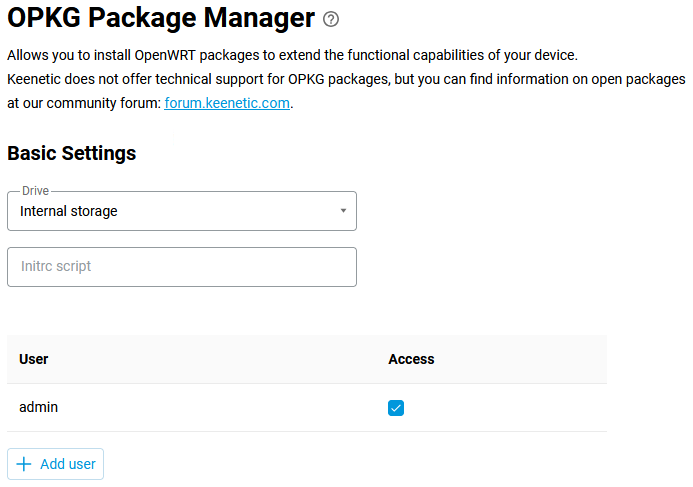The height and width of the screenshot is (487, 693).
Task: Focus the Initrc script input field
Action: pos(181,267)
